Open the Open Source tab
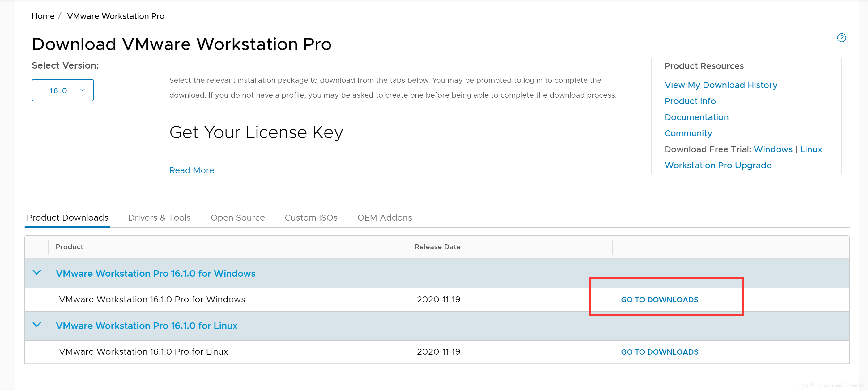The height and width of the screenshot is (391, 868). pyautogui.click(x=237, y=217)
